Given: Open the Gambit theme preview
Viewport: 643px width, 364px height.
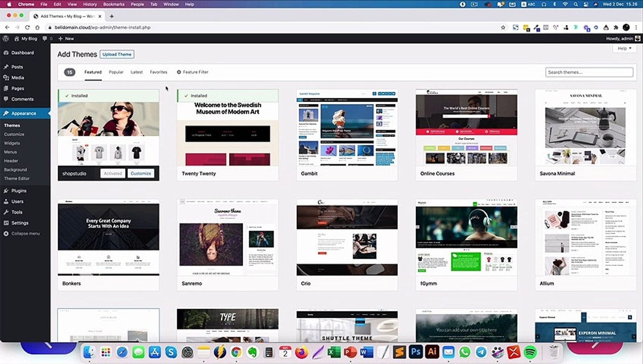Looking at the screenshot, I should coord(347,127).
